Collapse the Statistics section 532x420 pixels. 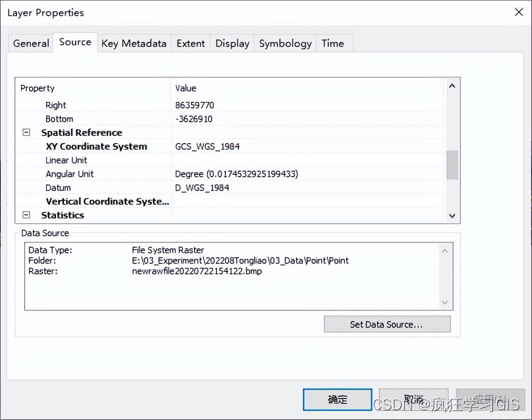tap(26, 215)
